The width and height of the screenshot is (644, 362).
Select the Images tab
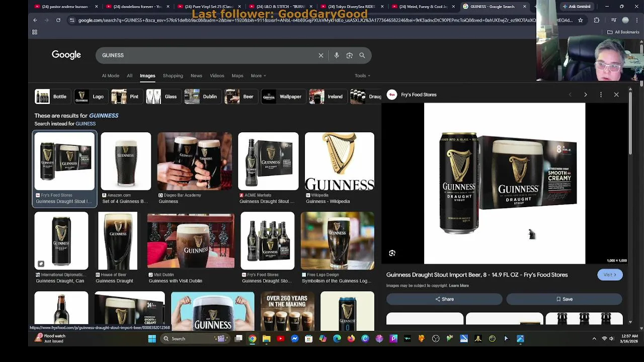(147, 76)
